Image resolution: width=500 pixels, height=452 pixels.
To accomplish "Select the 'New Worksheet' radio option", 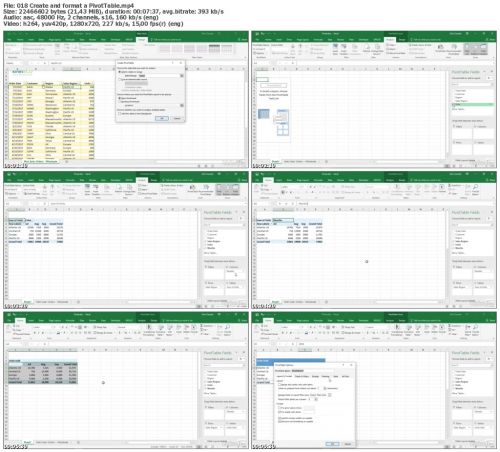I will point(119,98).
